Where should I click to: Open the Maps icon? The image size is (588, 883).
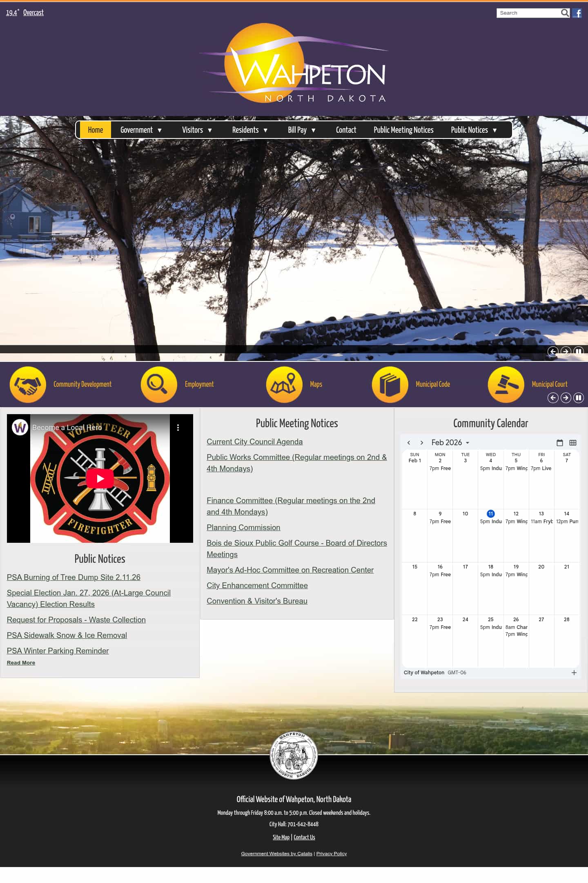pos(284,384)
